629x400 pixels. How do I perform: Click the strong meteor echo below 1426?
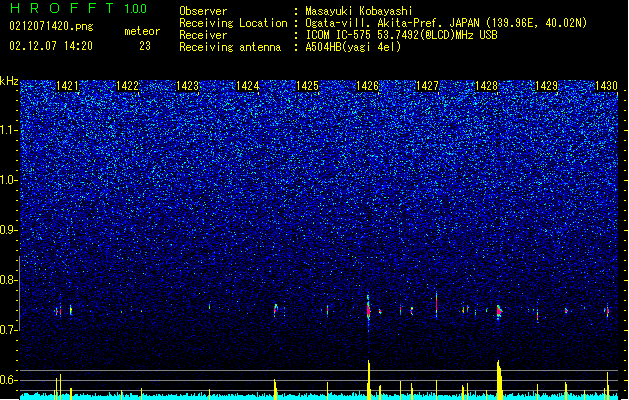click(368, 311)
